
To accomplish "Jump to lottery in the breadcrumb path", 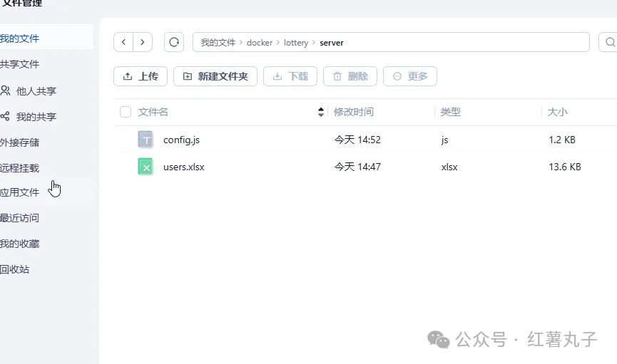I will [x=296, y=43].
